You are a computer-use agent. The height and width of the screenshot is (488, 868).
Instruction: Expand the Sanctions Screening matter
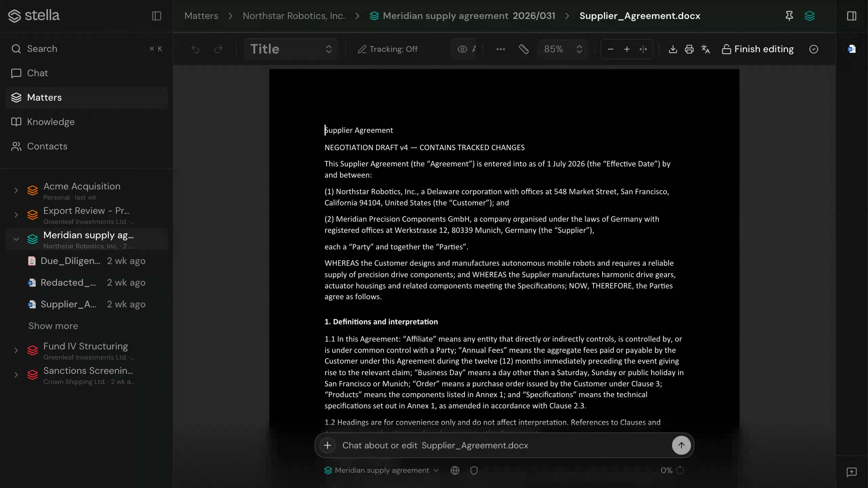(16, 375)
